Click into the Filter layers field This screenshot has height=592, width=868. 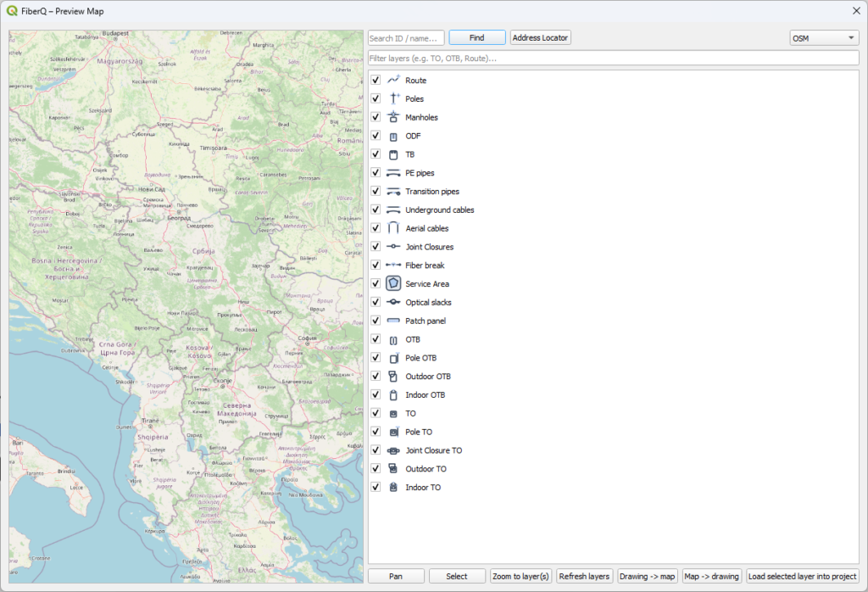613,59
